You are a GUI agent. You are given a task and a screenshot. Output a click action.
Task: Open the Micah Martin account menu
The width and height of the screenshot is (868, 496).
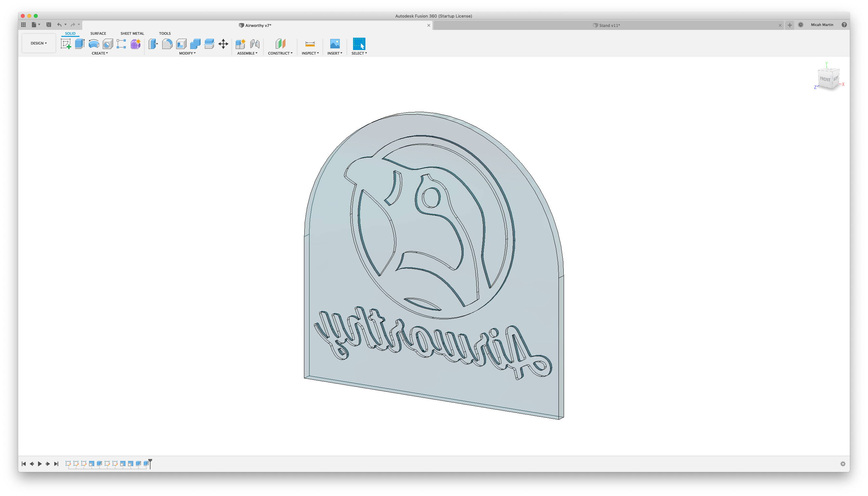coord(822,25)
